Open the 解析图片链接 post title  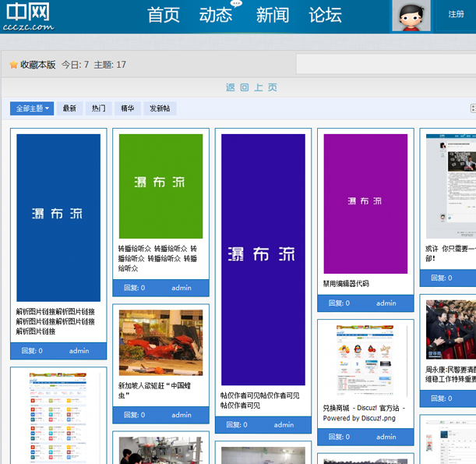click(x=55, y=321)
